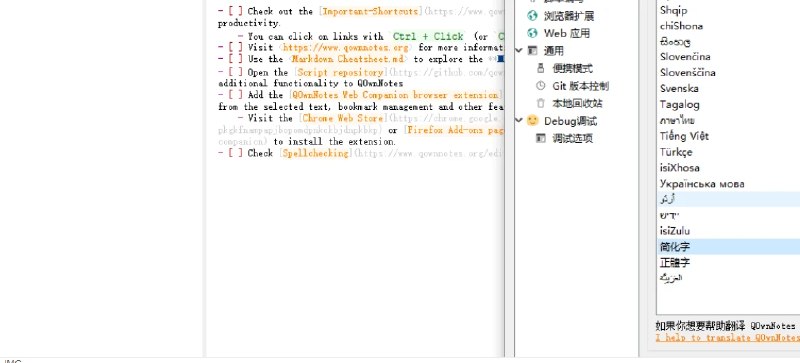This screenshot has height=363, width=800.
Task: Click the https://www.qownnotes.org link in the note
Action: pyautogui.click(x=345, y=47)
